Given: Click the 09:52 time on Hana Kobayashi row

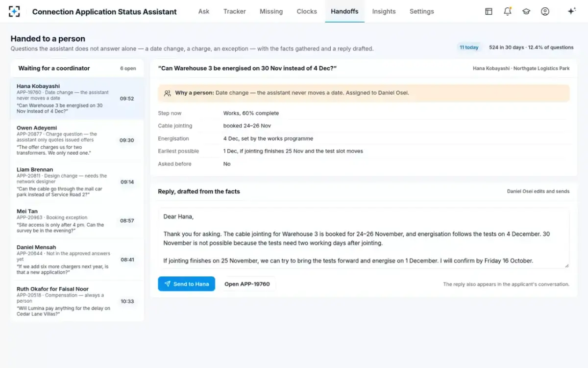Looking at the screenshot, I should (127, 99).
